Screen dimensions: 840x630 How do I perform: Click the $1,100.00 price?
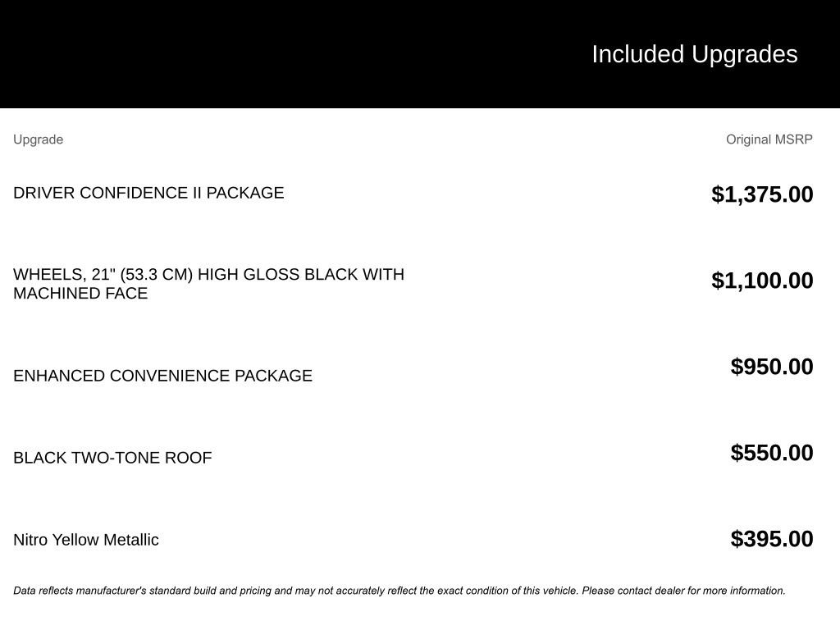(x=762, y=281)
